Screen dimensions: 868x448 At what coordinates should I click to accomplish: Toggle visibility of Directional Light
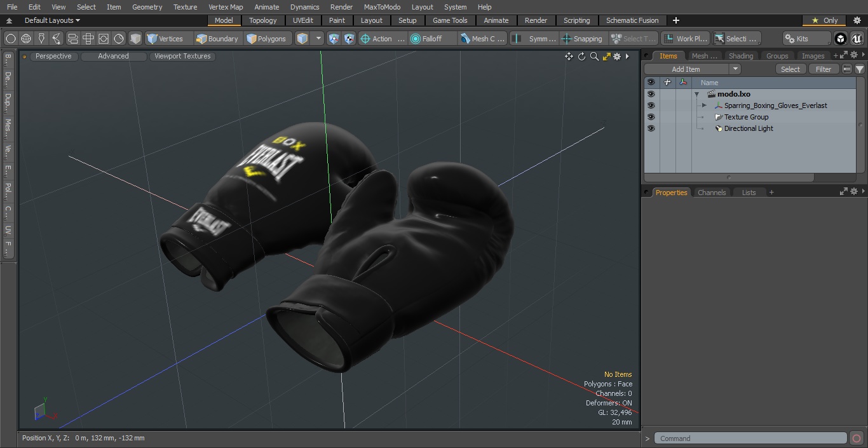(651, 128)
